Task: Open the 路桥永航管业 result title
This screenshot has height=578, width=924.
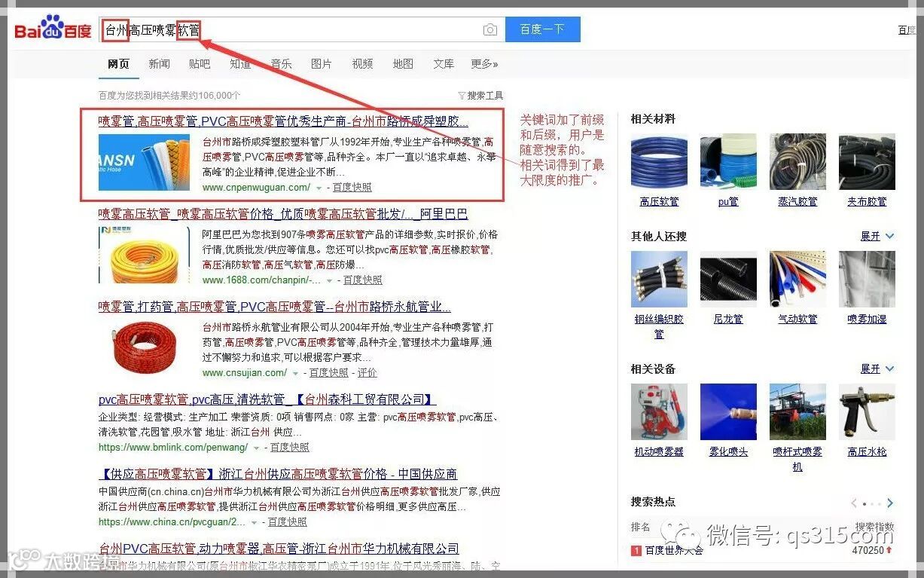Action: pyautogui.click(x=275, y=307)
